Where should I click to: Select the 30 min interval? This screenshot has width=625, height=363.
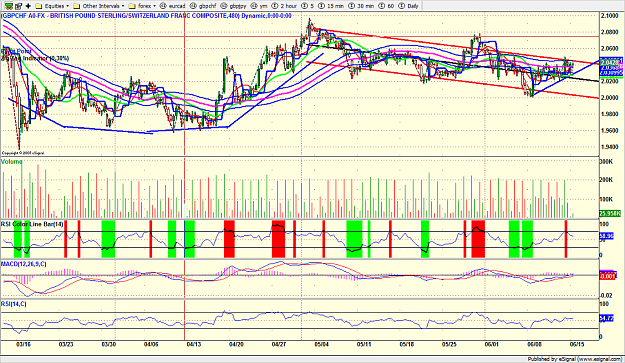pyautogui.click(x=362, y=6)
